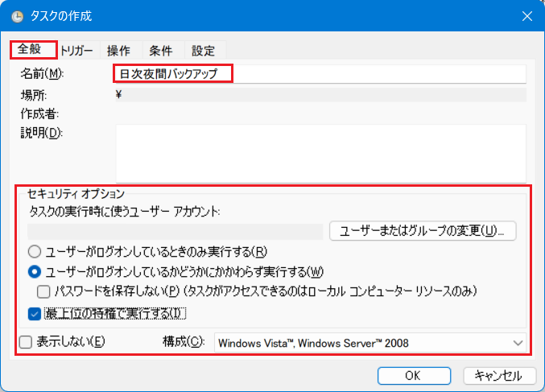
Task: Choose ユーザーがログオンしているかどうかにかかわらず実行する radio option
Action: (35, 271)
